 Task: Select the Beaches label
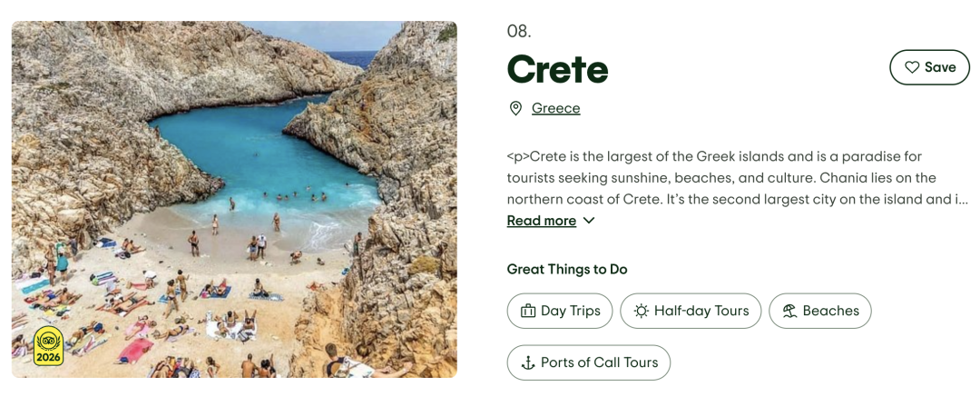coord(830,311)
